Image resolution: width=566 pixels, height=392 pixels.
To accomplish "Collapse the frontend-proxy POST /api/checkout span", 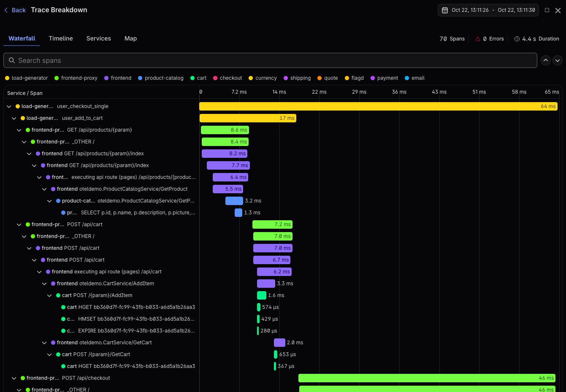I will [14, 378].
